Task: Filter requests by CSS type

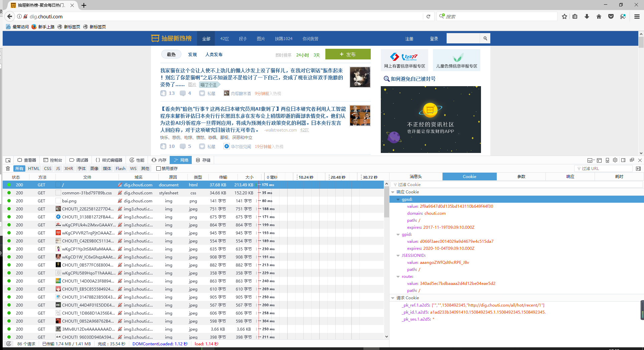Action: (x=48, y=169)
